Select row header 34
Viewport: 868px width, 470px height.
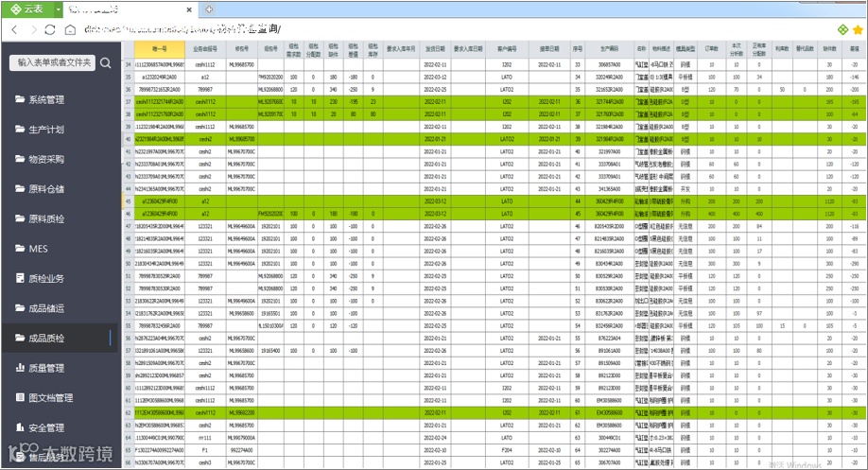click(128, 64)
